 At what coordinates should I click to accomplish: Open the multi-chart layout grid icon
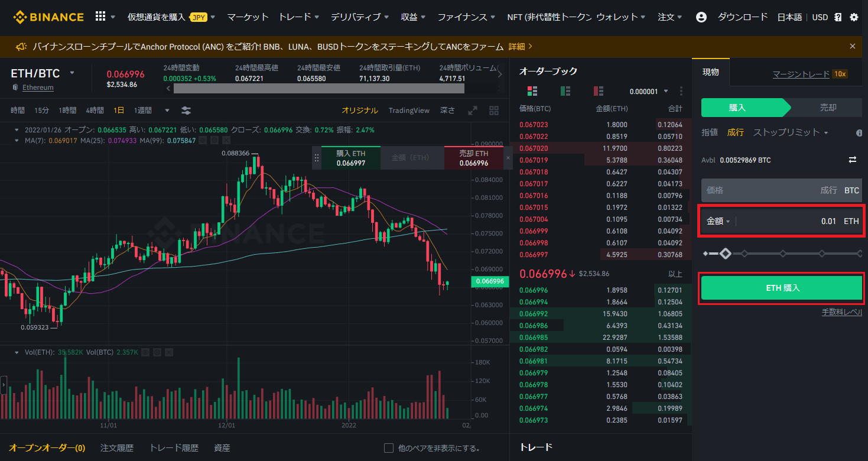pyautogui.click(x=494, y=111)
